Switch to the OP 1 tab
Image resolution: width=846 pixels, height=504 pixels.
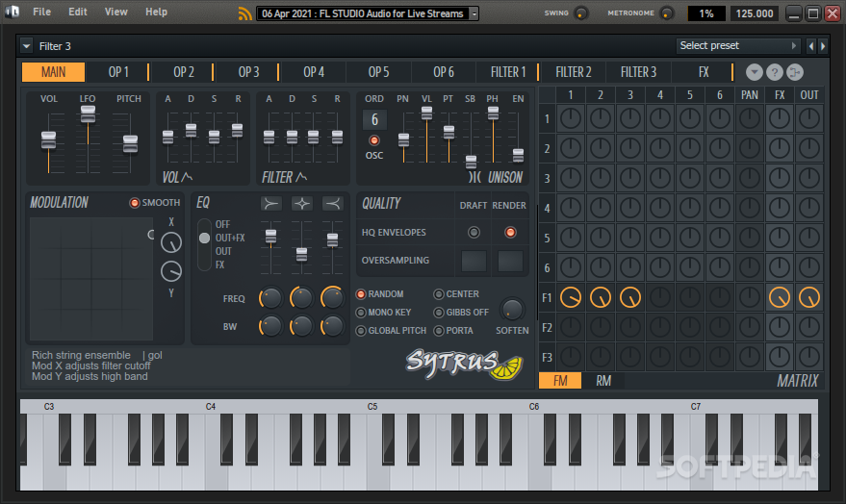[x=118, y=72]
